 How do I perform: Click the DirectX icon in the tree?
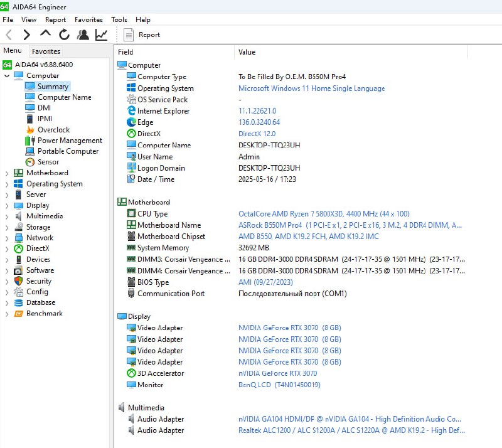[x=19, y=248]
